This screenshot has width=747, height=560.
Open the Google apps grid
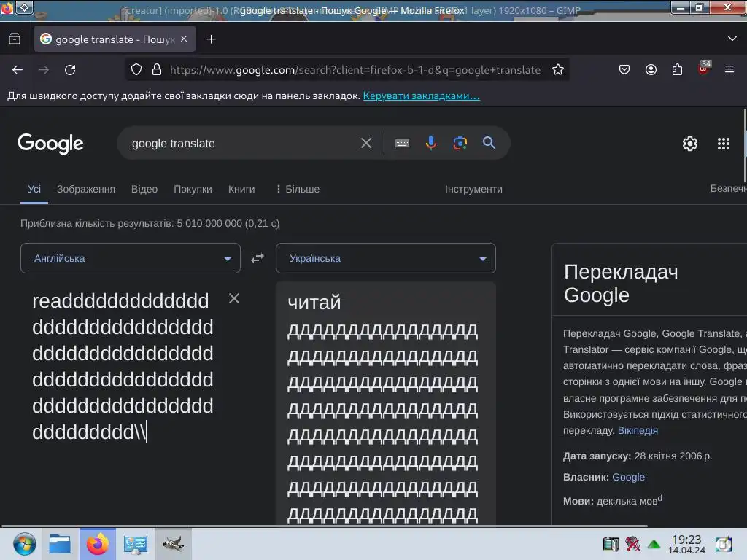point(723,144)
